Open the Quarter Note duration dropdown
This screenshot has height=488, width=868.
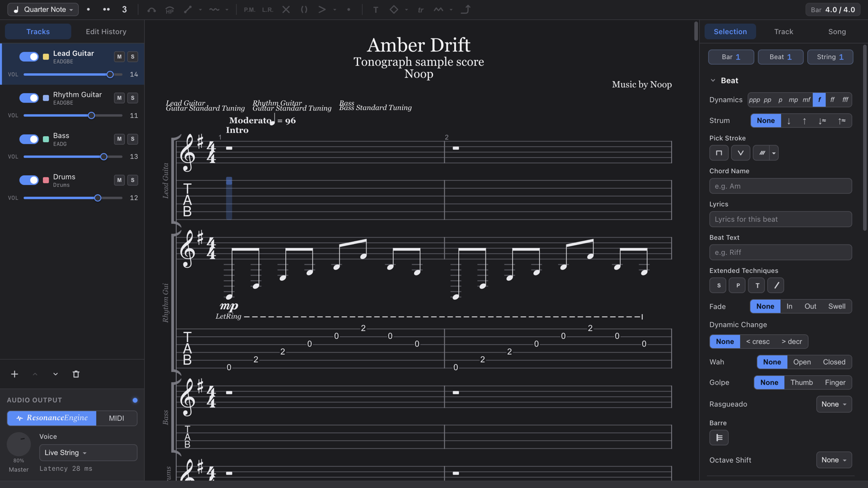click(43, 10)
